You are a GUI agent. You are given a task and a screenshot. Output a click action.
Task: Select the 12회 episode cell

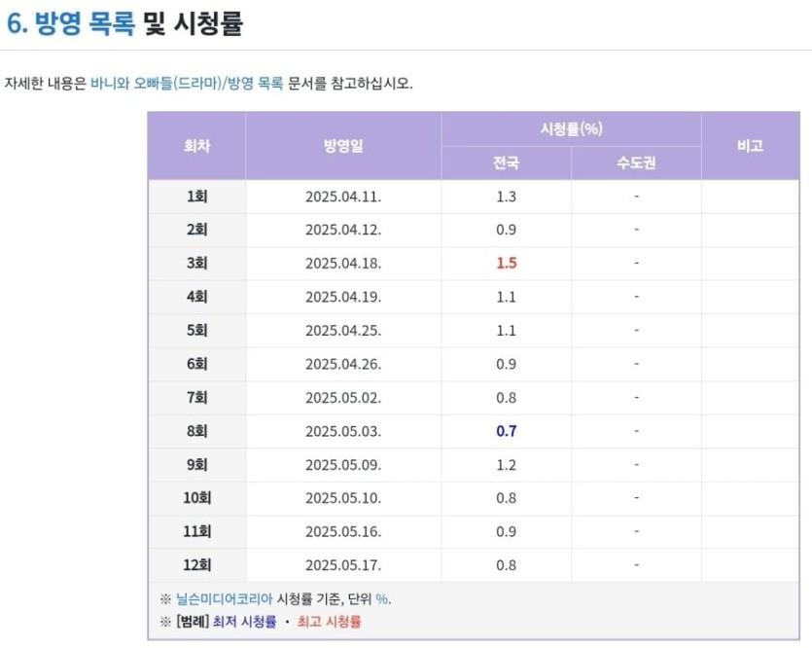point(196,564)
